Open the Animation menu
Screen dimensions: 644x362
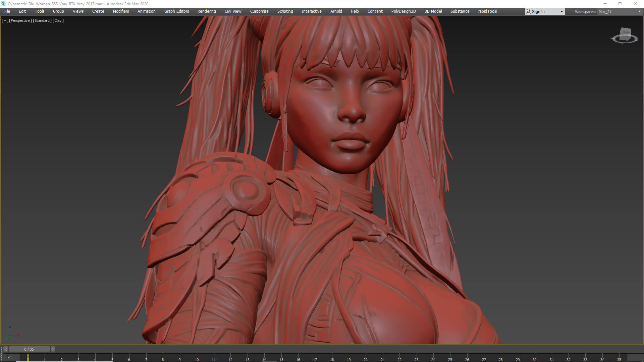coord(147,11)
